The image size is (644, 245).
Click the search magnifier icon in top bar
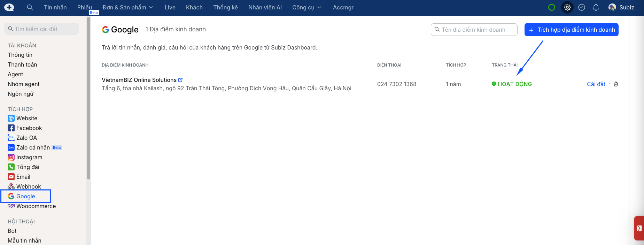30,7
